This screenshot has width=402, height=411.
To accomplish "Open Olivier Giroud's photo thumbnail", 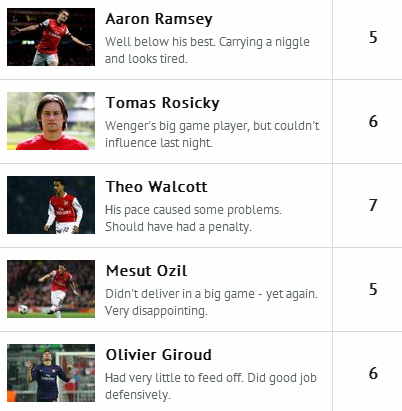I will [51, 373].
